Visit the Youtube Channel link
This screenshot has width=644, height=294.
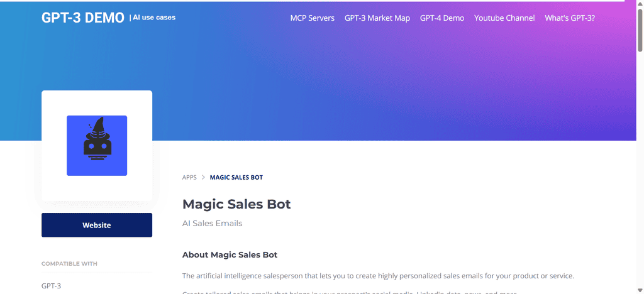[x=504, y=18]
